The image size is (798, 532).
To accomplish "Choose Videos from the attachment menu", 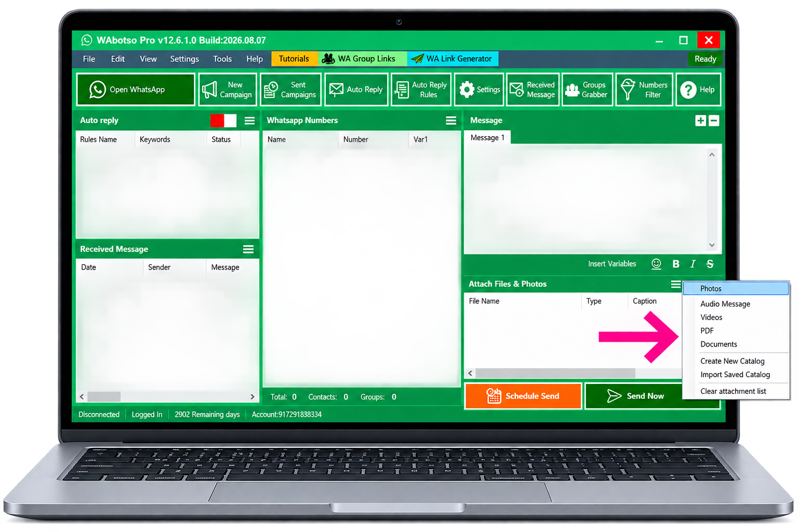I will point(736,317).
